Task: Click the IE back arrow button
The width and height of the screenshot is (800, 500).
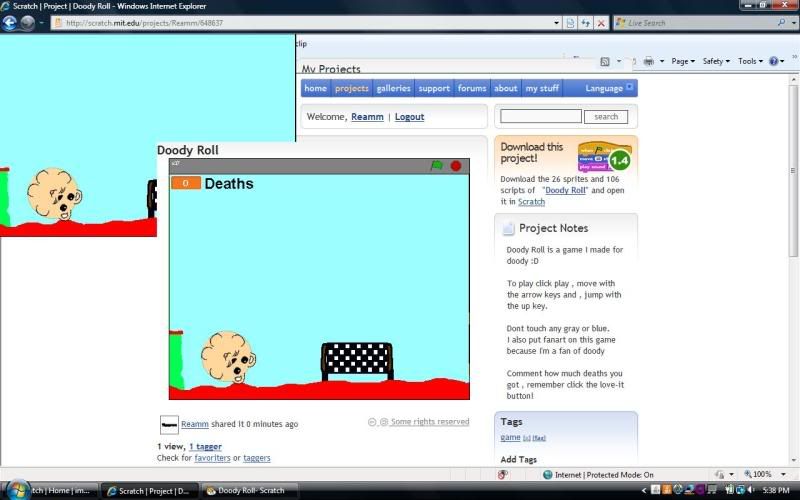Action: (x=10, y=22)
